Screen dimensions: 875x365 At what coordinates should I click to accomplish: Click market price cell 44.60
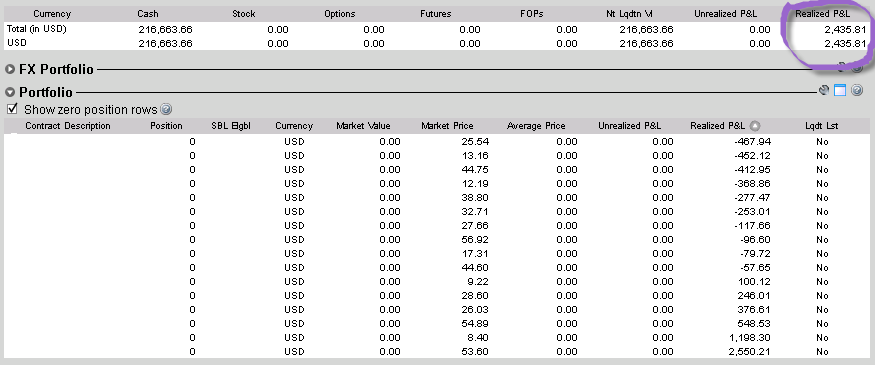coord(475,267)
